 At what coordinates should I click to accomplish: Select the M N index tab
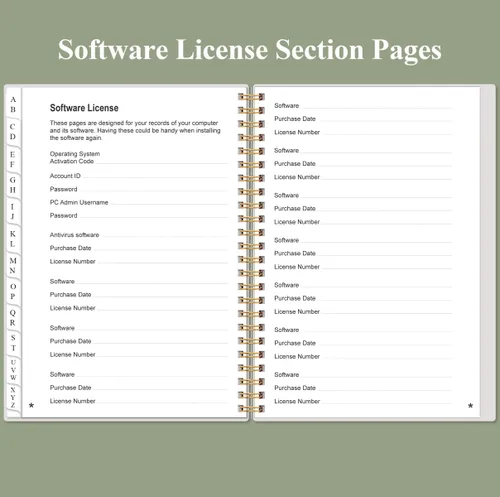[13, 265]
